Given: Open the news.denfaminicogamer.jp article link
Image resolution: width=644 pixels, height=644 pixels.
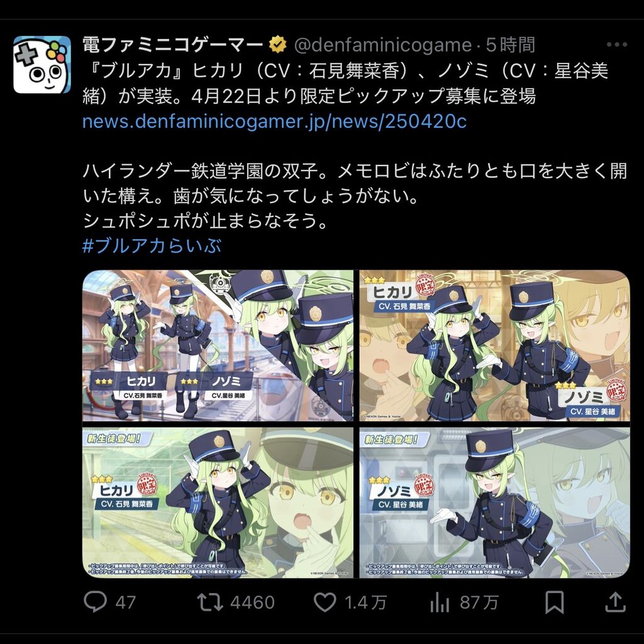Looking at the screenshot, I should pos(274,121).
